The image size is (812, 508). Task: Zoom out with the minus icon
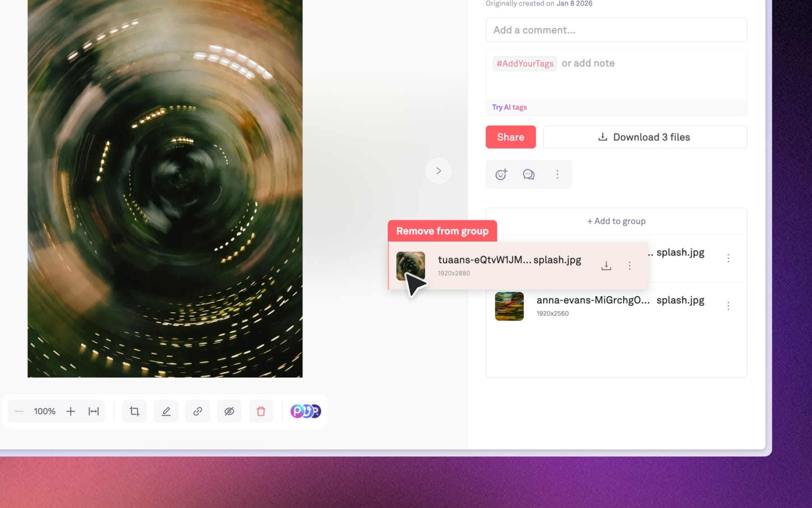pyautogui.click(x=19, y=411)
